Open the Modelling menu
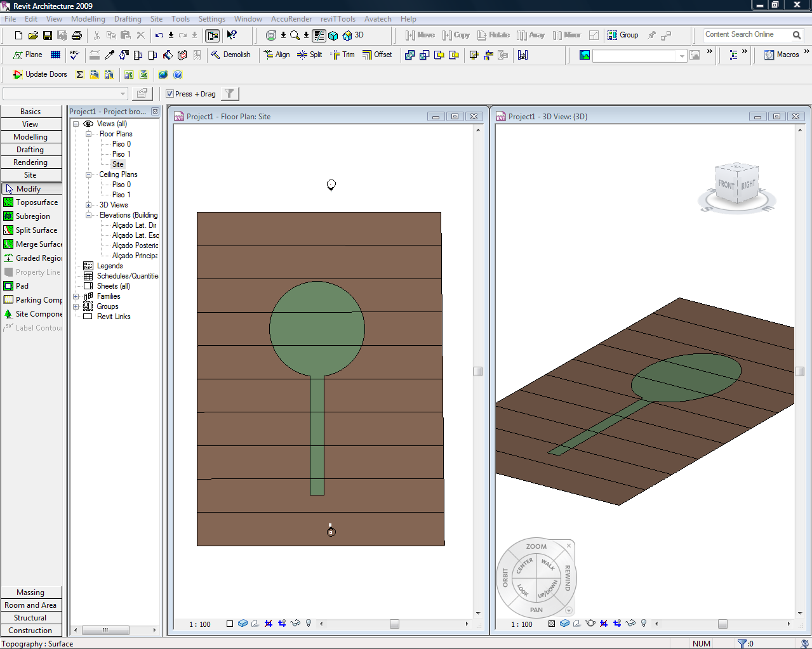The width and height of the screenshot is (812, 649). point(88,19)
